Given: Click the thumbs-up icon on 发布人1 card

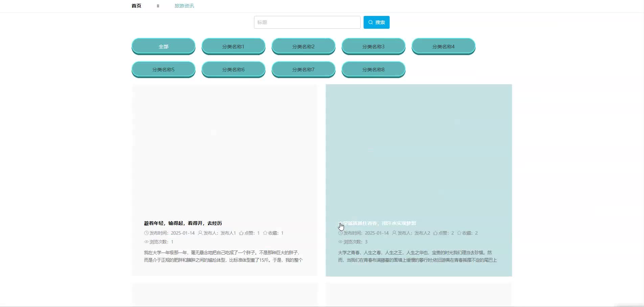Looking at the screenshot, I should point(241,233).
